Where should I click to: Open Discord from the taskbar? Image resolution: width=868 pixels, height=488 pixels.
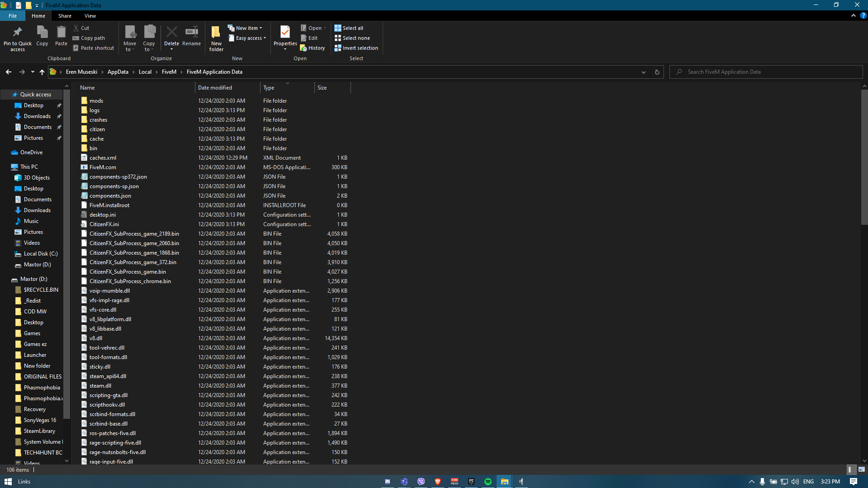pos(388,482)
